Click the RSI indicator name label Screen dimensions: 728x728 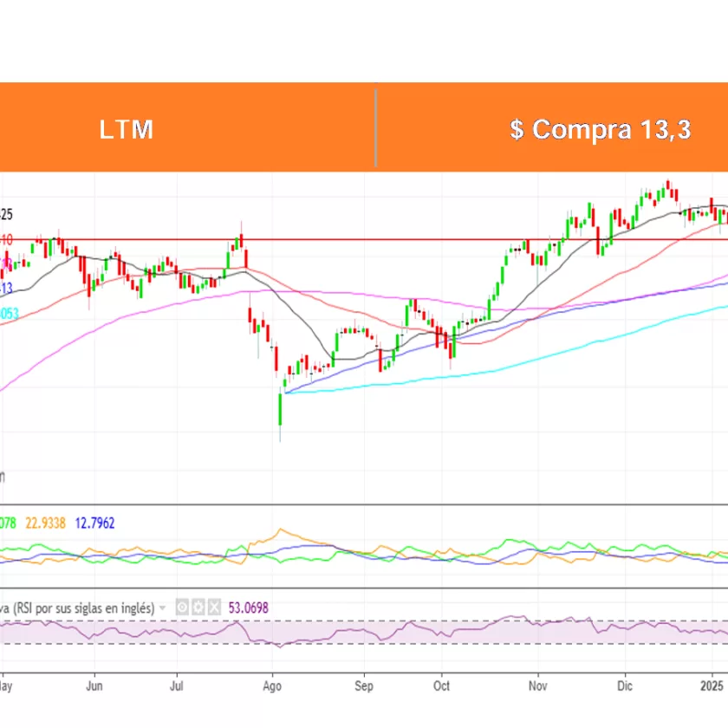pos(78,608)
